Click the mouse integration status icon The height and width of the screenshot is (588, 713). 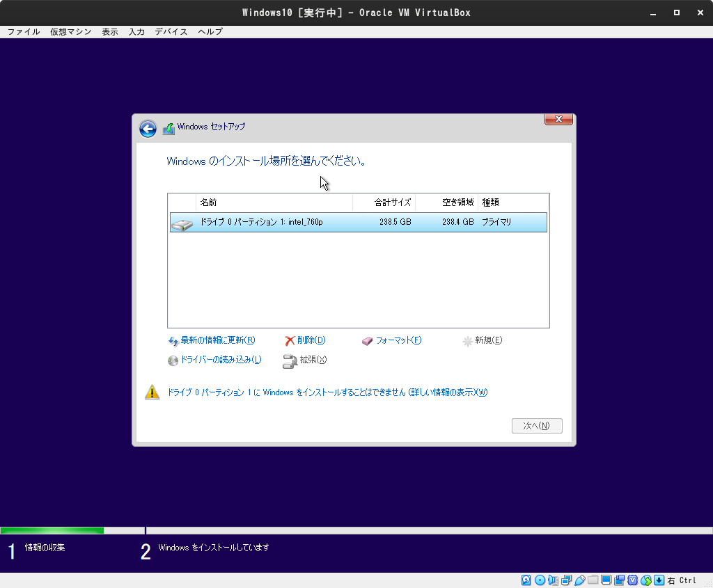(x=645, y=580)
